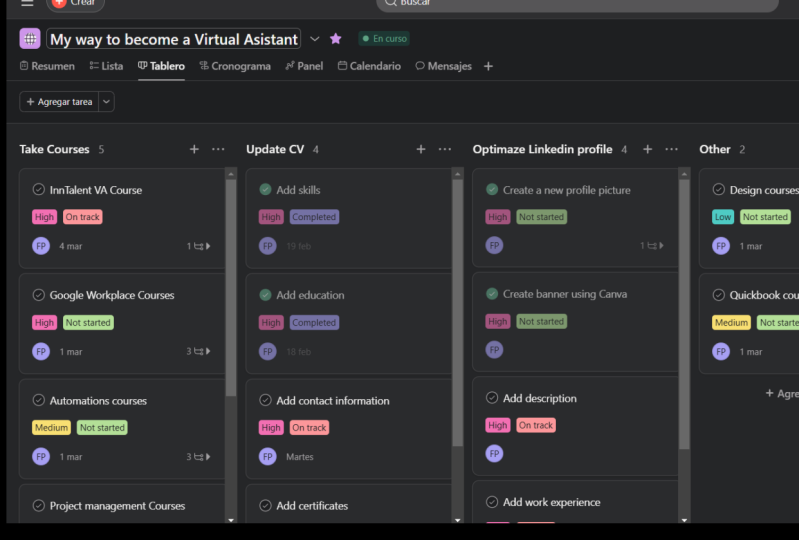Mark Add work experience complete

[492, 502]
